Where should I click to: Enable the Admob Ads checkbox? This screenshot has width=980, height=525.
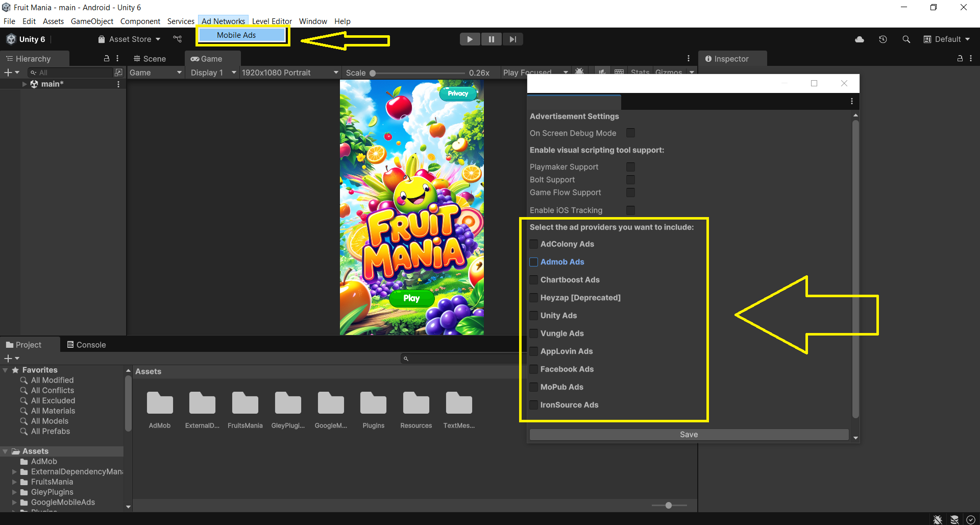(534, 262)
